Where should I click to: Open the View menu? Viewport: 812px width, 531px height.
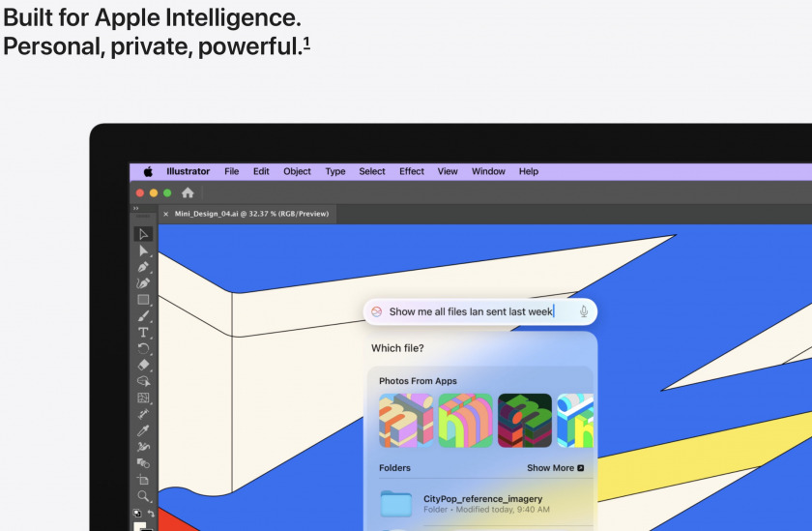coord(448,171)
